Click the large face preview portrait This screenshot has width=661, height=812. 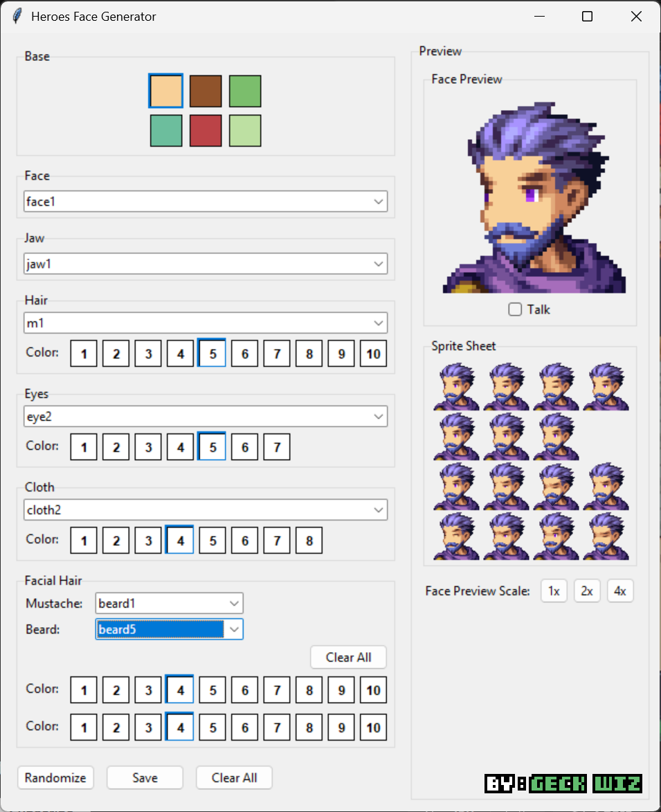pyautogui.click(x=534, y=197)
